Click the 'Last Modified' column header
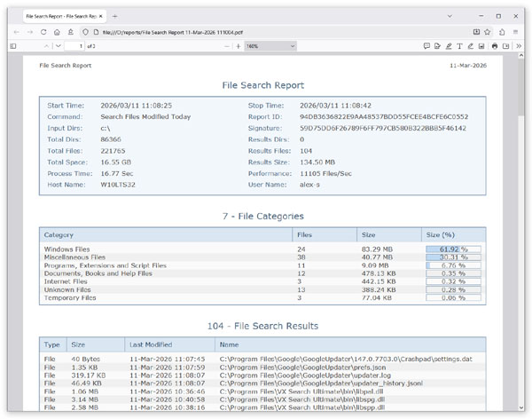This screenshot has height=419, width=532. 169,344
